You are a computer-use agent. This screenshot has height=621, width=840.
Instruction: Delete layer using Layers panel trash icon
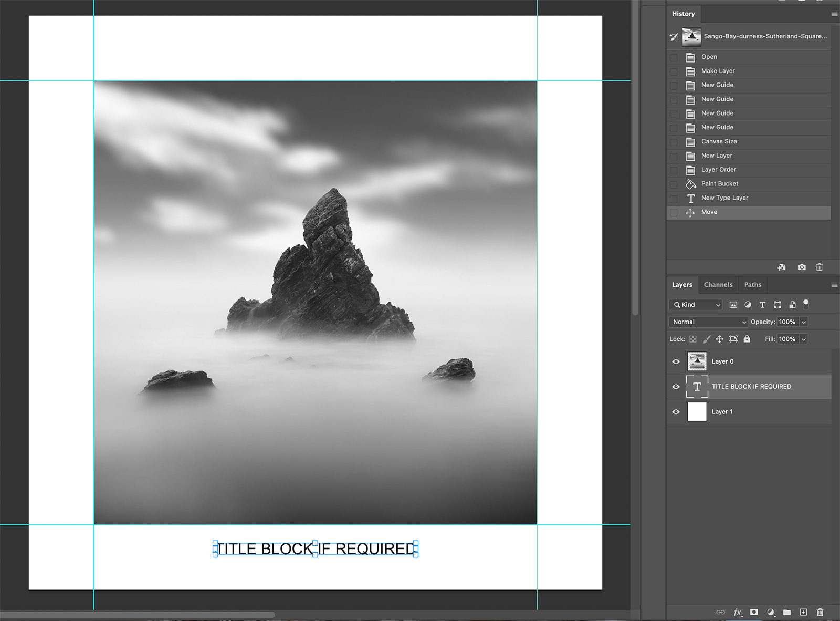tap(820, 612)
